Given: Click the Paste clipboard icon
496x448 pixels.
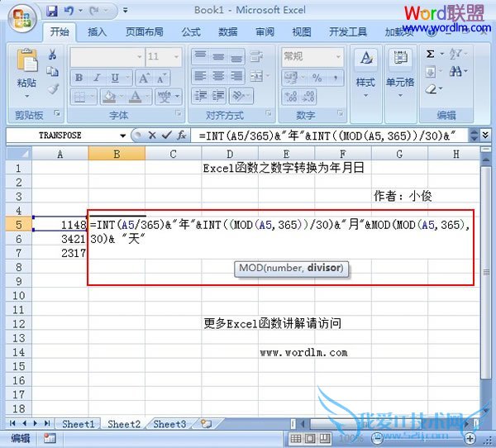Looking at the screenshot, I should coord(26,60).
